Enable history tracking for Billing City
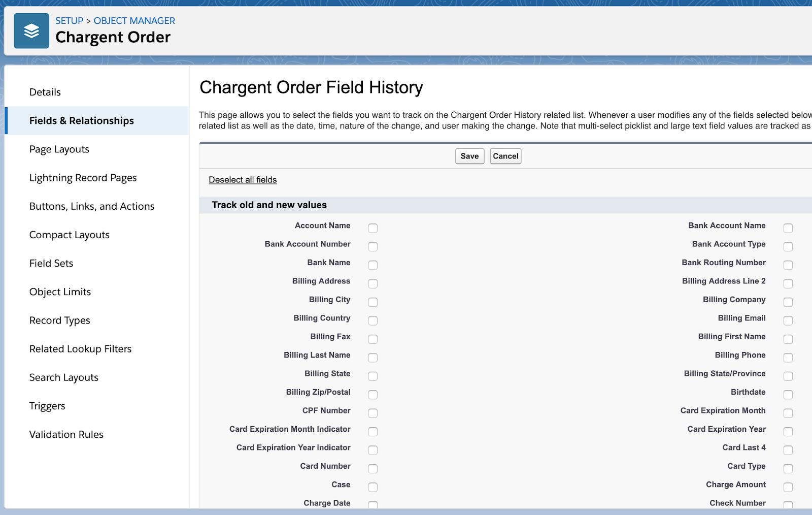Image resolution: width=812 pixels, height=515 pixels. point(373,302)
